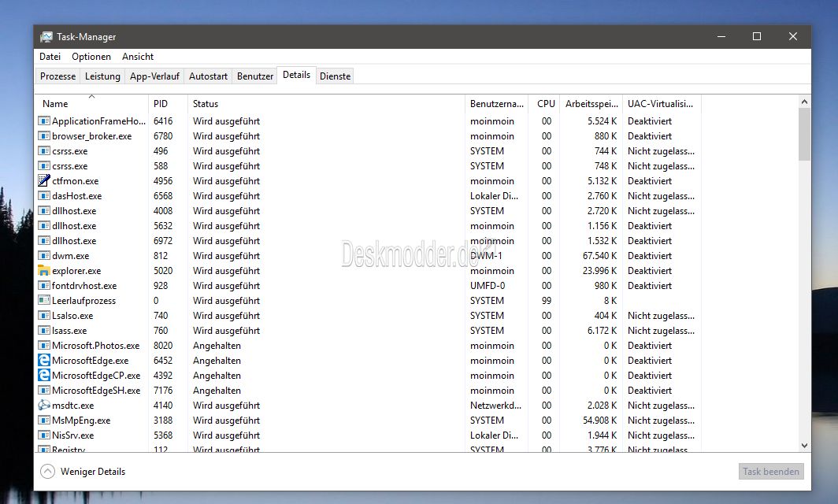Switch to the Prozesse tab

click(57, 76)
